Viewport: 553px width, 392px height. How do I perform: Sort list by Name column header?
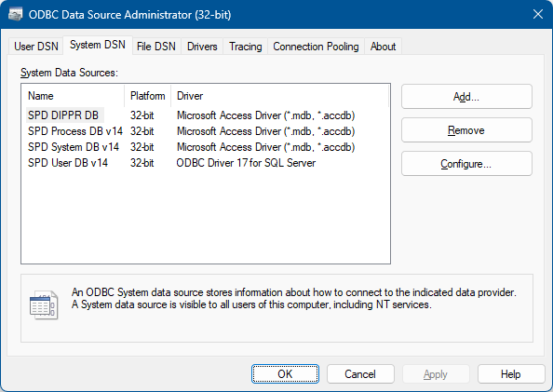click(x=73, y=96)
